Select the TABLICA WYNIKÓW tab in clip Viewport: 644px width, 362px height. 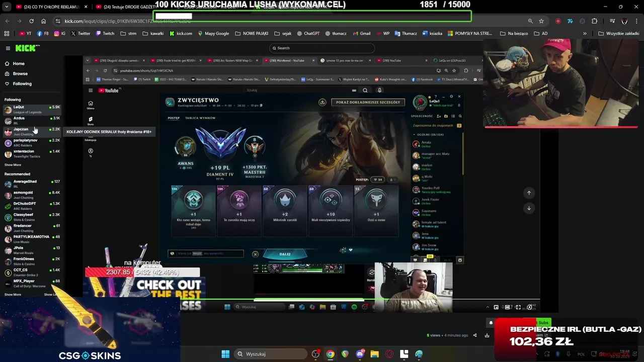(200, 118)
